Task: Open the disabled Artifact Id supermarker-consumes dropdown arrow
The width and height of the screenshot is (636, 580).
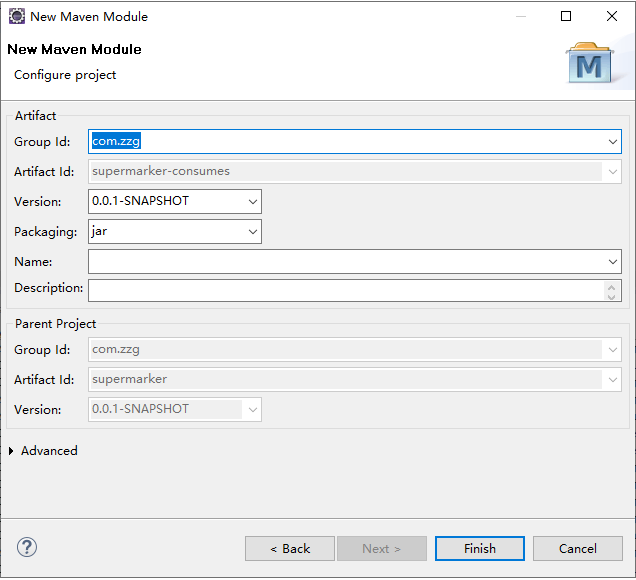Action: [x=612, y=172]
